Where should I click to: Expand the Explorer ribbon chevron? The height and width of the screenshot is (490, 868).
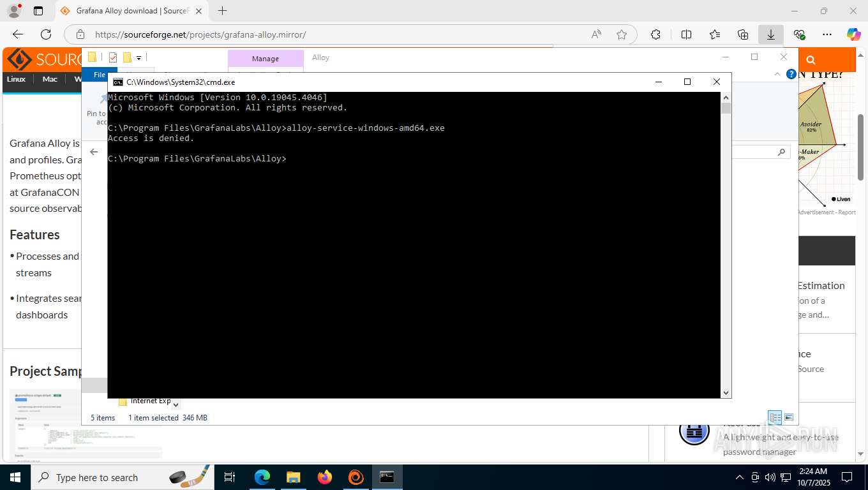pos(777,74)
